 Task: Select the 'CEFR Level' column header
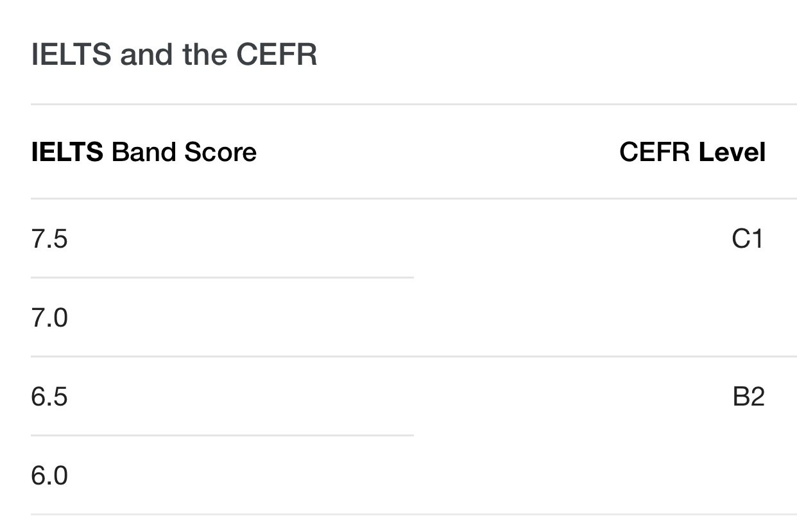tap(692, 152)
